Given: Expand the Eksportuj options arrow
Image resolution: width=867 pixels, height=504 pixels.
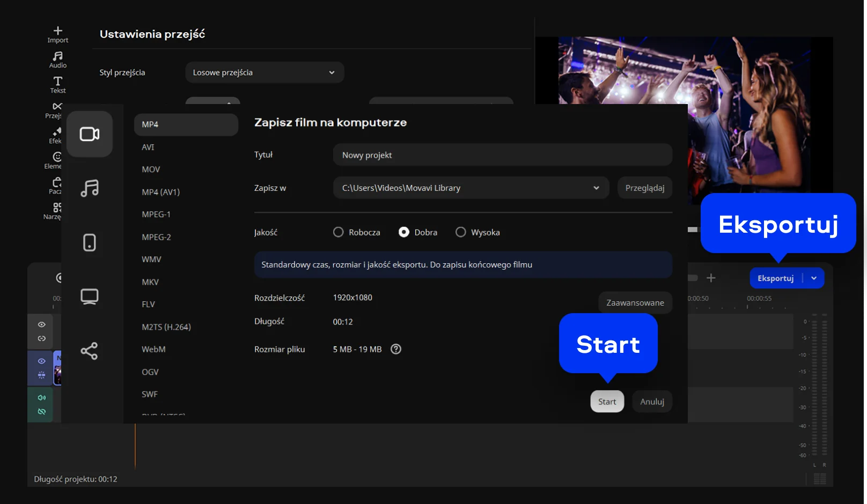Looking at the screenshot, I should pyautogui.click(x=814, y=278).
